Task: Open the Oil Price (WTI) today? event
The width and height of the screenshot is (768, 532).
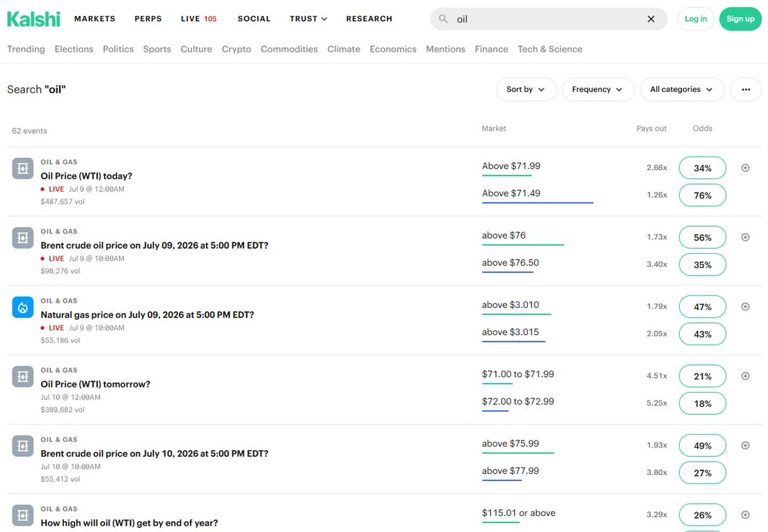Action: pos(86,176)
